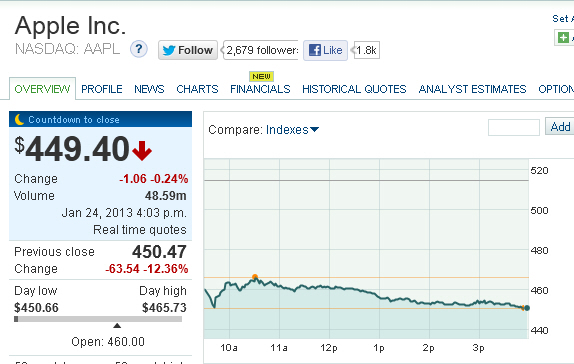
Task: Click the dropdown arrow next to Indexes
Action: coord(314,130)
